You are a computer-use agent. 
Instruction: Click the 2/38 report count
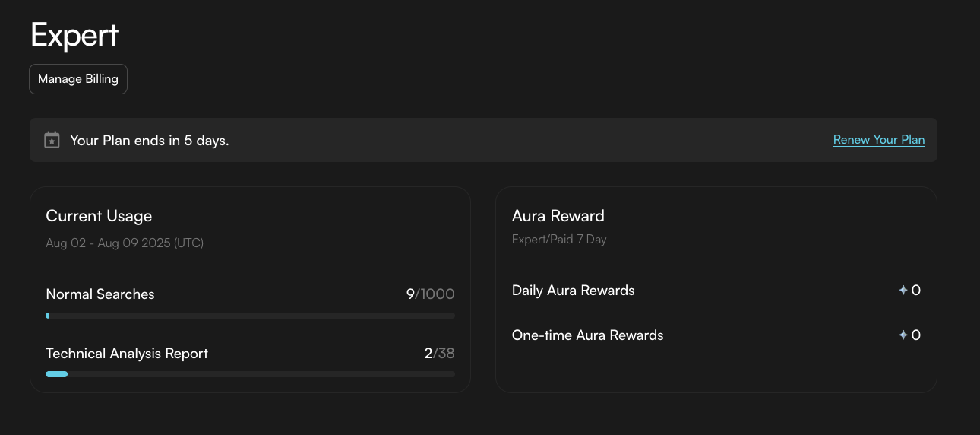pos(439,354)
